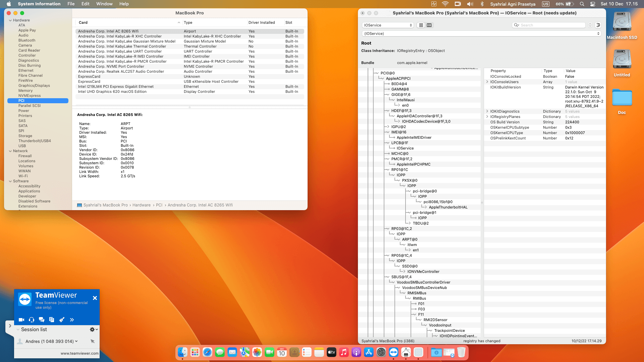Viewport: 644px width, 362px height.
Task: Select Graphics/Displays in Hardware sidebar
Action: tap(34, 85)
